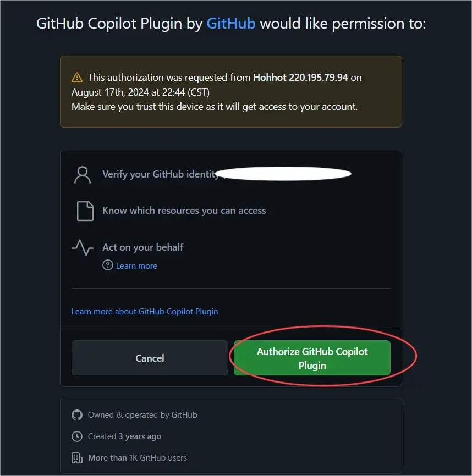Click the GitHub octocat icon beside Owned & operated
Screen dimensions: 472x476
tap(77, 415)
